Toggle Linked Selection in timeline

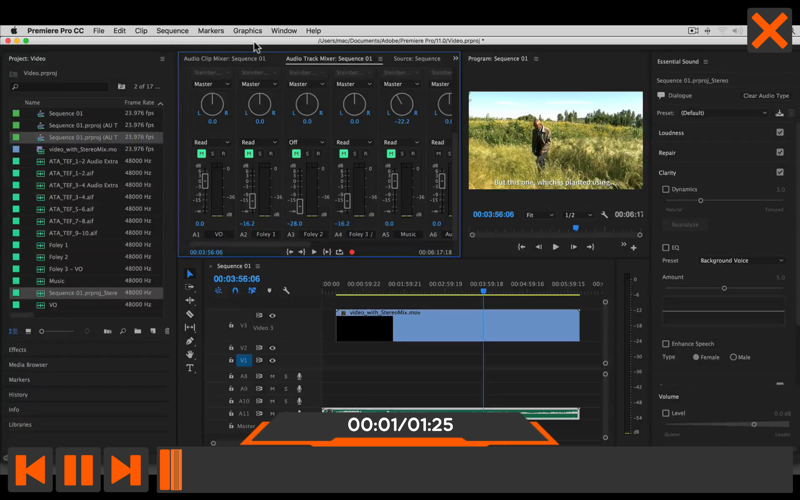coord(252,290)
